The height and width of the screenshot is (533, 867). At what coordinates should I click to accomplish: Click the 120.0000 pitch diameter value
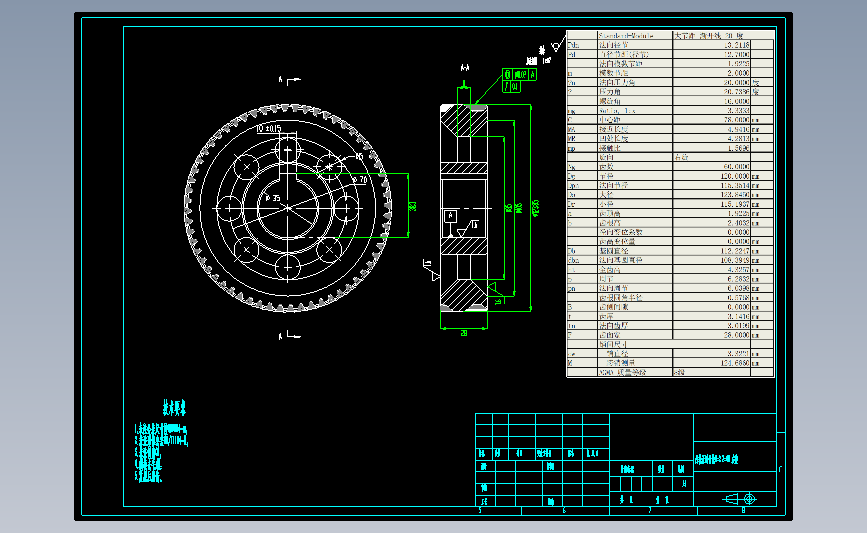tap(712, 176)
